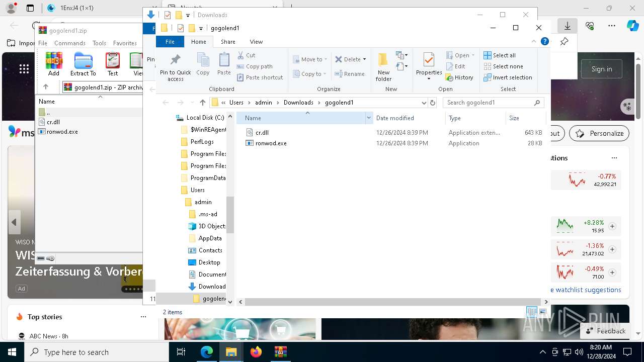The width and height of the screenshot is (644, 362).
Task: Open Task View on taskbar
Action: point(181,352)
